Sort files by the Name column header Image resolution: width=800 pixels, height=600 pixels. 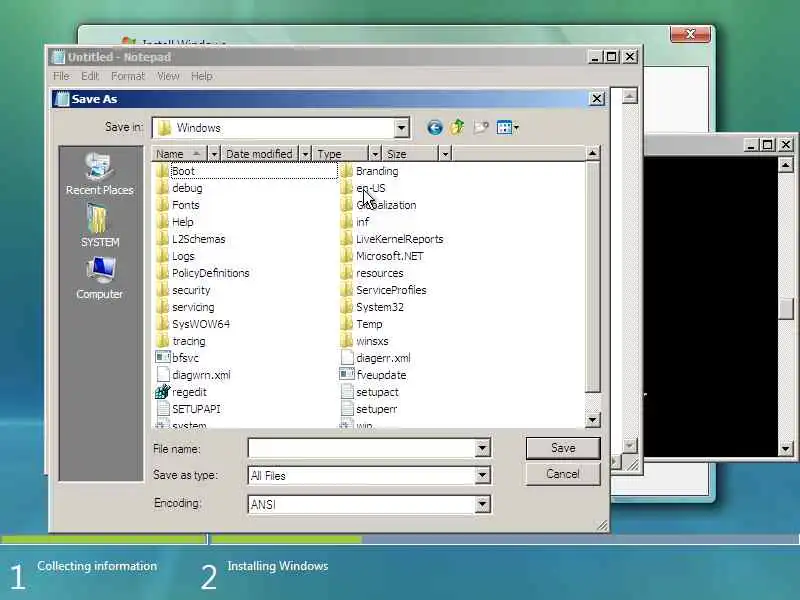180,154
